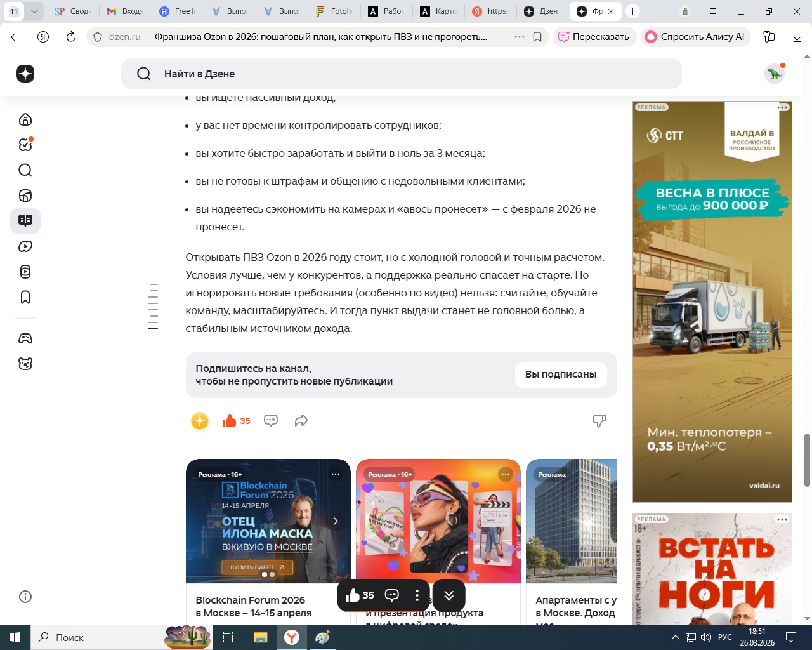Image resolution: width=812 pixels, height=650 pixels.
Task: Click the СТТ Валдай ad banner
Action: 712,302
